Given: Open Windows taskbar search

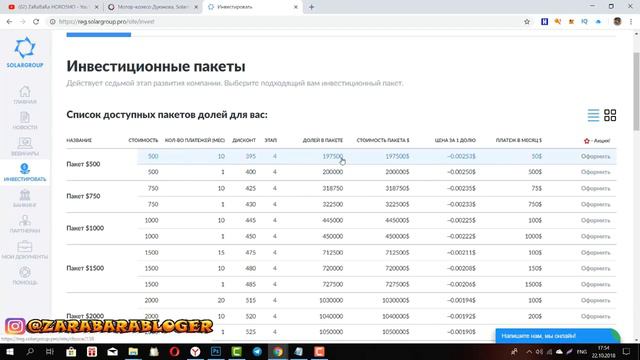Looking at the screenshot, I should pos(30,351).
